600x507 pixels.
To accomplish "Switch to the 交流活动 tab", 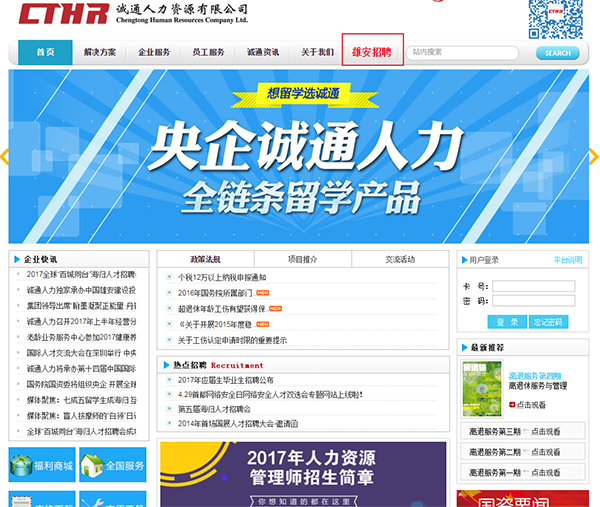I will click(399, 259).
